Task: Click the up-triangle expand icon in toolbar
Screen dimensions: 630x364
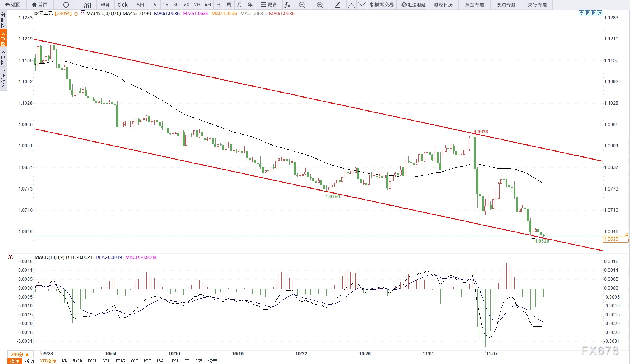Action: [351, 5]
